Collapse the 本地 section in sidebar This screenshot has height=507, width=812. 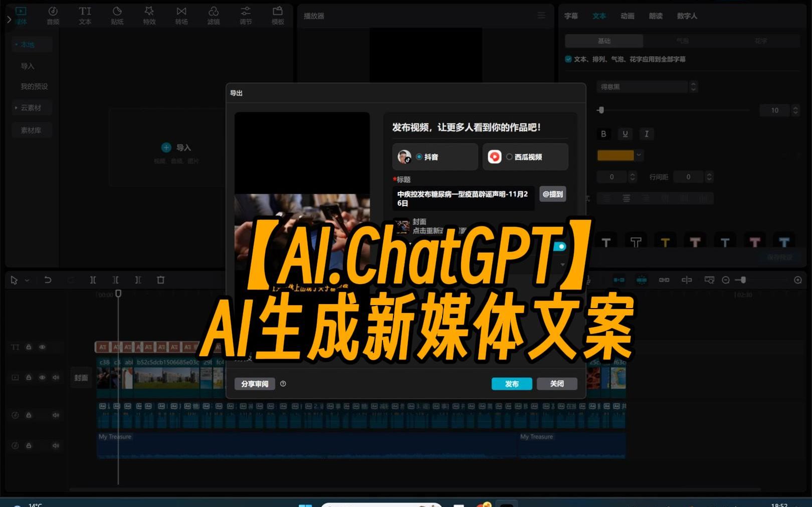[17, 45]
